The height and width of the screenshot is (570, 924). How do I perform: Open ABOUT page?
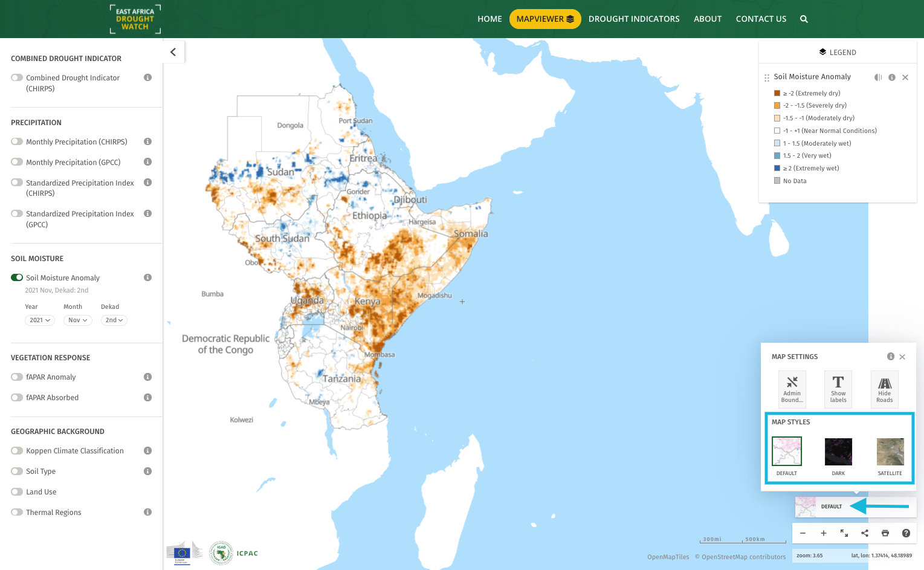point(708,19)
